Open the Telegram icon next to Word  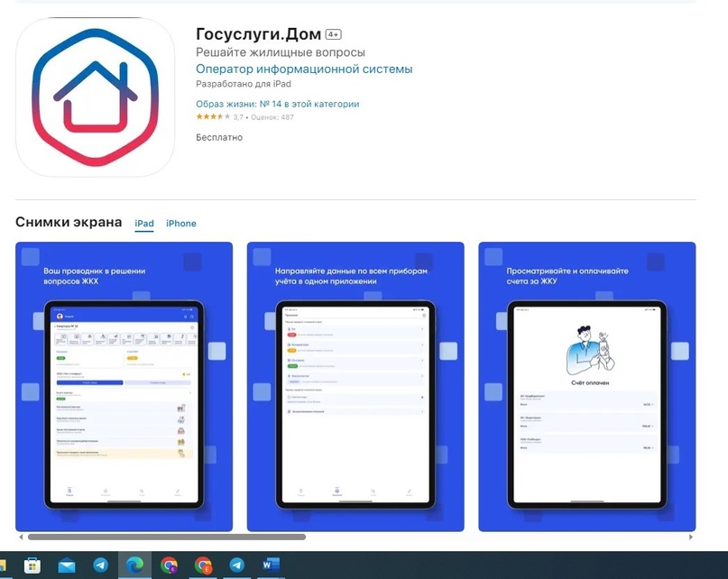(236, 565)
